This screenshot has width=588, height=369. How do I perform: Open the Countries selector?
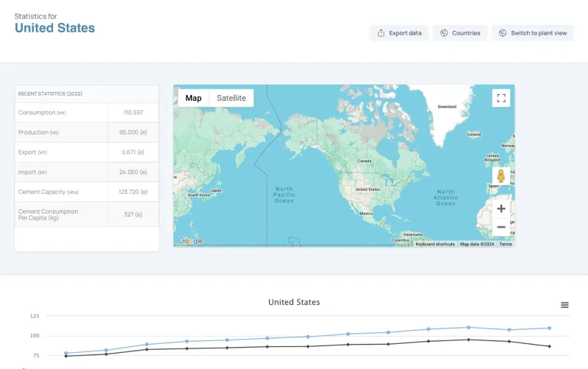[460, 33]
